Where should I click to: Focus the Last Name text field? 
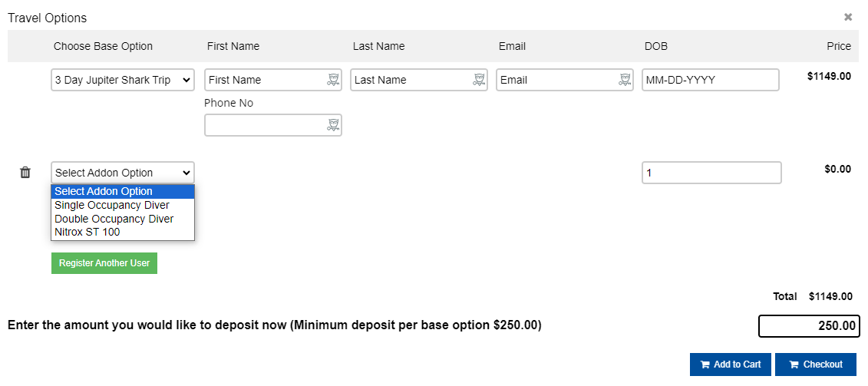(411, 80)
